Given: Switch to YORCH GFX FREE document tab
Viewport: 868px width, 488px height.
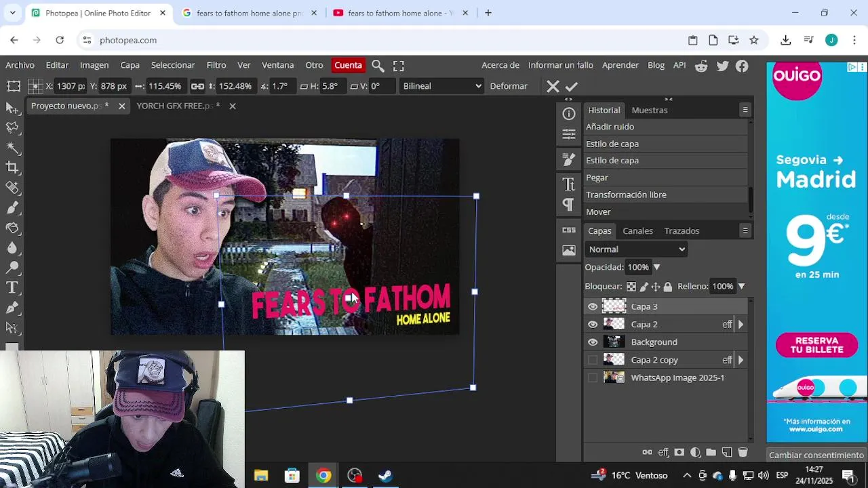Looking at the screenshot, I should pos(178,106).
